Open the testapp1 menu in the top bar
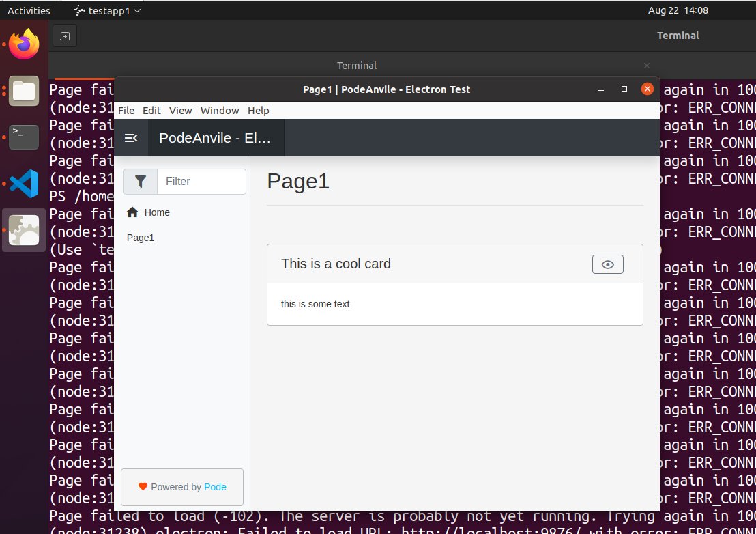This screenshot has width=756, height=534. (x=107, y=10)
